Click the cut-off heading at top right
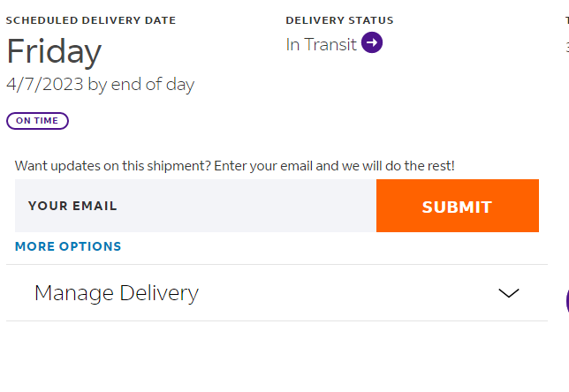 [567, 20]
